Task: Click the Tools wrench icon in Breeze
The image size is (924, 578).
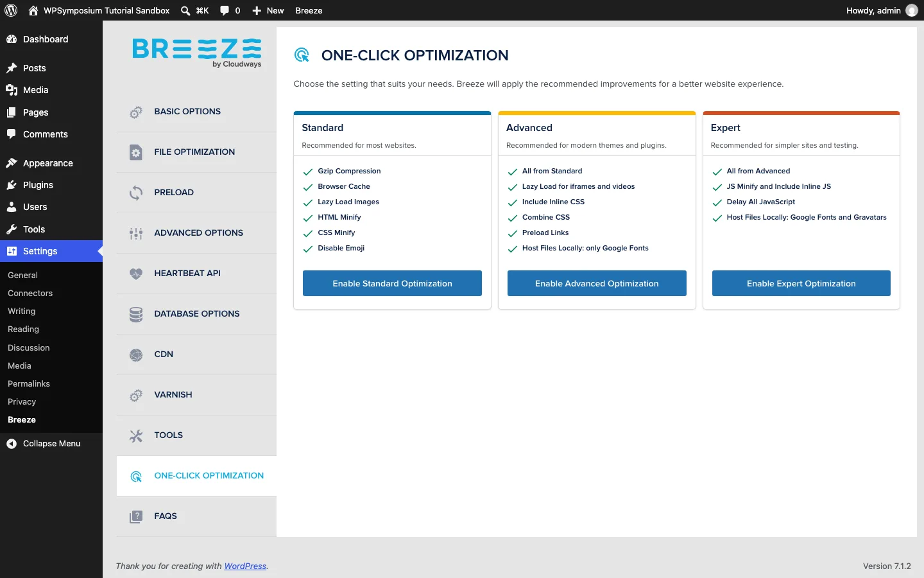Action: coord(136,436)
